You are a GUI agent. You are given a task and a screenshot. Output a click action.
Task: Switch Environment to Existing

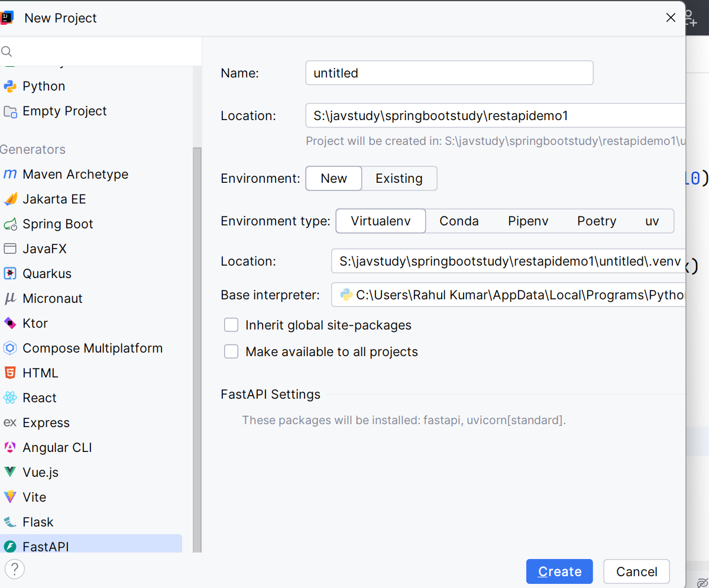[399, 179]
